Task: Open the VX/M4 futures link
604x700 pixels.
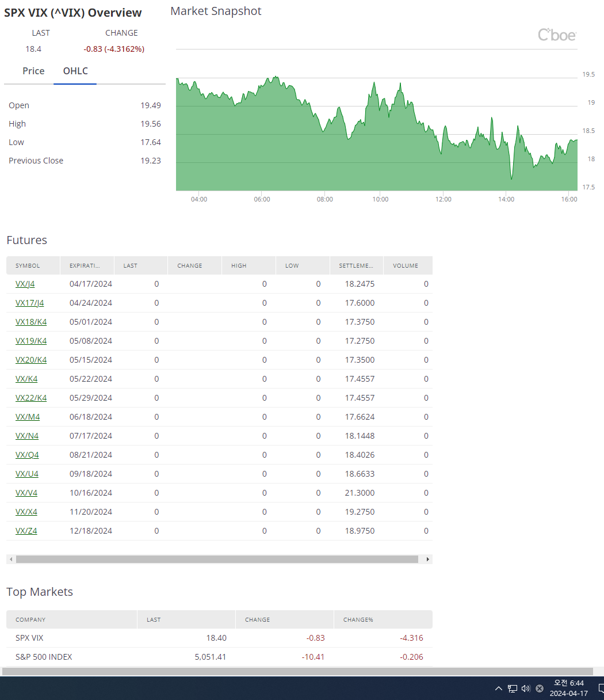Action: [x=28, y=417]
